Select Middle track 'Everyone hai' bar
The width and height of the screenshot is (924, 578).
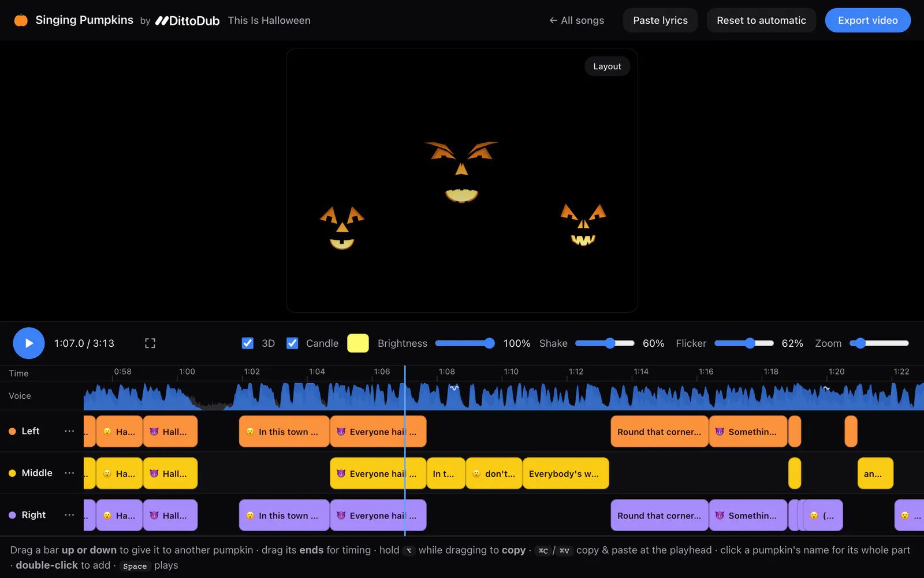pos(378,473)
